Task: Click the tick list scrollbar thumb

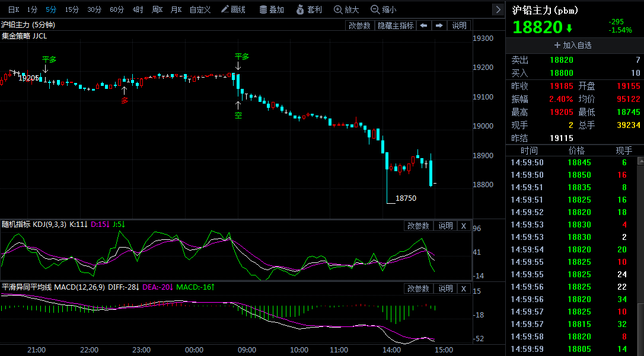Action: [x=640, y=330]
